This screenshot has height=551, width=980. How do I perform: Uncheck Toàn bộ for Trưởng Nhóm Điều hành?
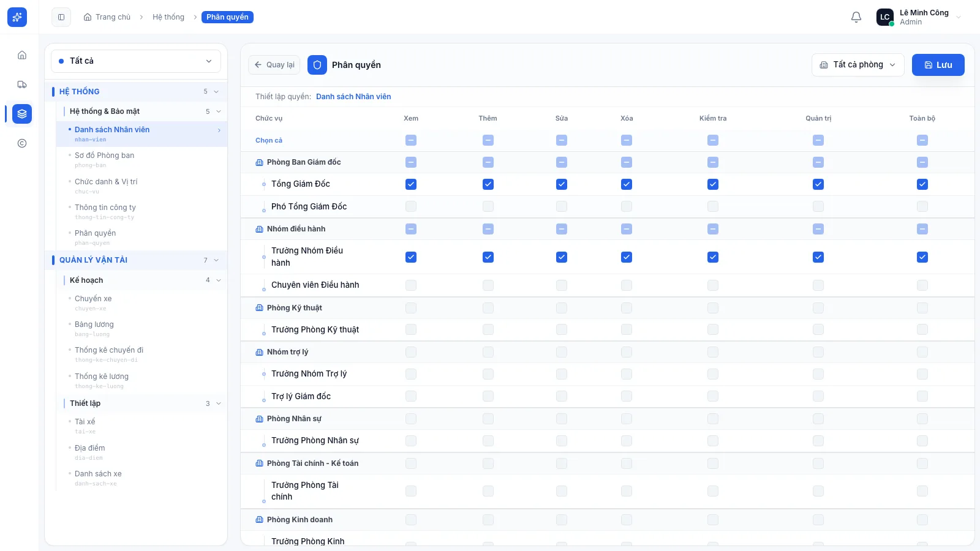922,257
